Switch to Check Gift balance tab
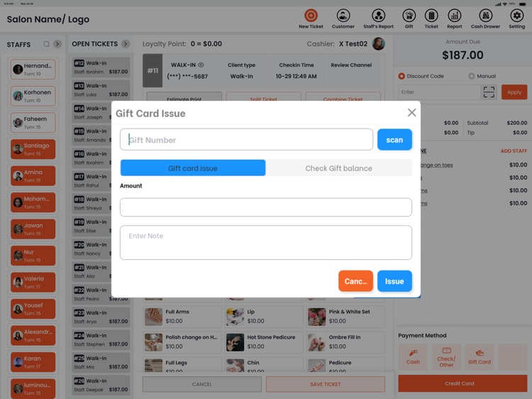This screenshot has width=532, height=399. (x=338, y=168)
